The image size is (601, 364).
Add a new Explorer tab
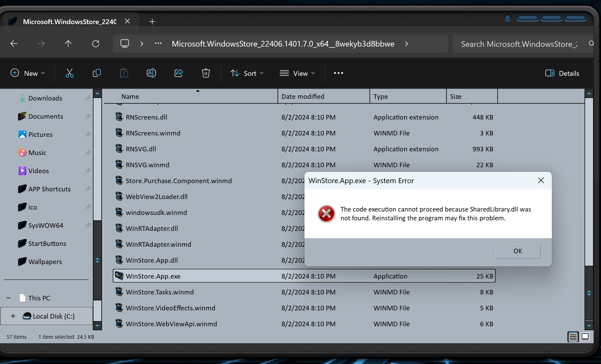pyautogui.click(x=152, y=22)
